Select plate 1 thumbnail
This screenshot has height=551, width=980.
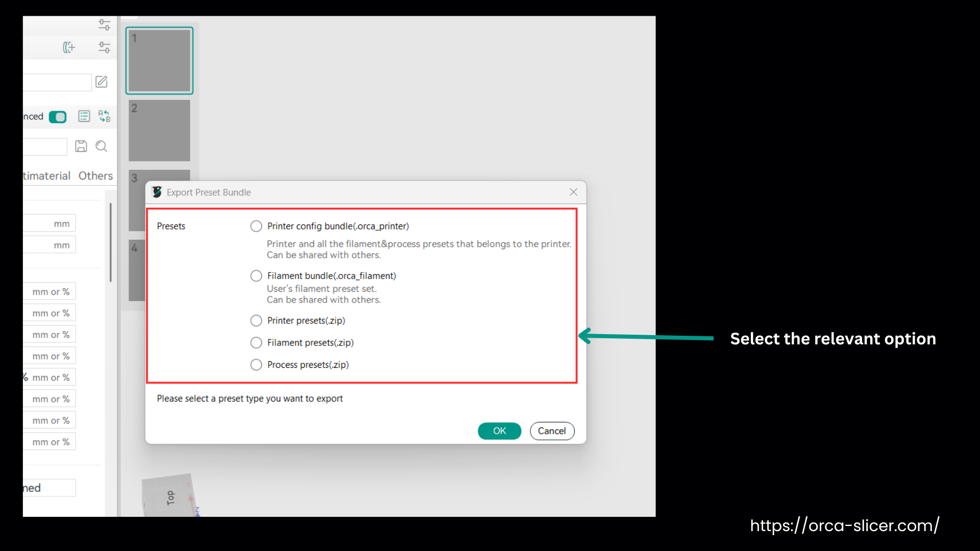pos(159,61)
